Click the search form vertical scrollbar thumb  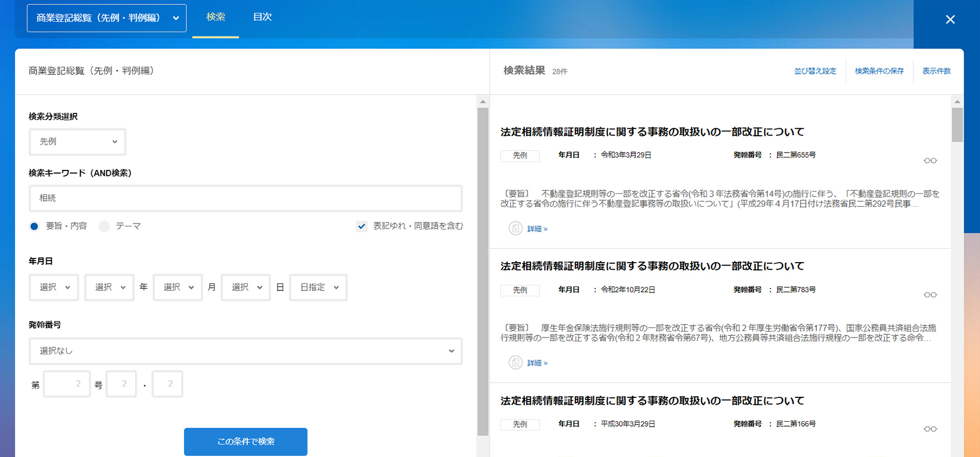[483, 271]
